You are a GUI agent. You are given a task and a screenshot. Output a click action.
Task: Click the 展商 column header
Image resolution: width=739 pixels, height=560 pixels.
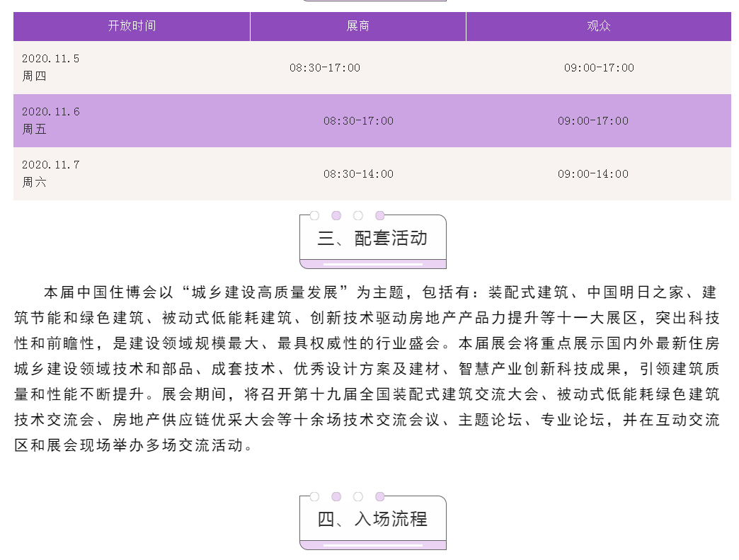click(357, 26)
